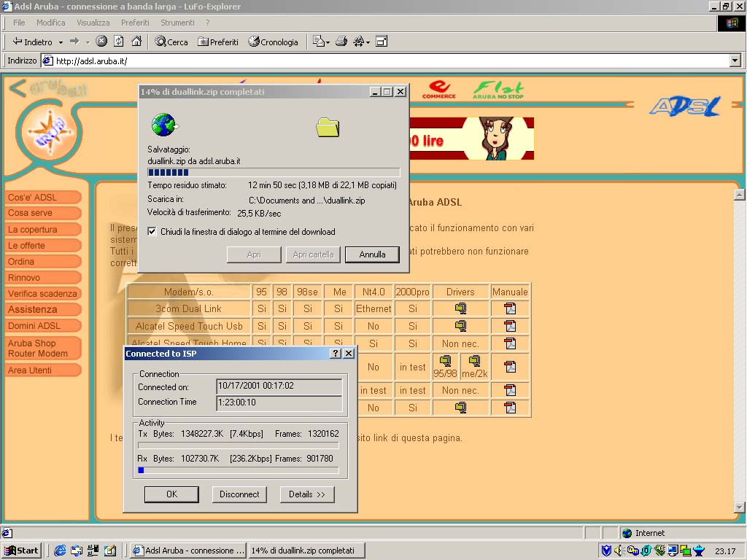Click the Print toolbar icon
This screenshot has height=560, width=747.
pos(341,42)
